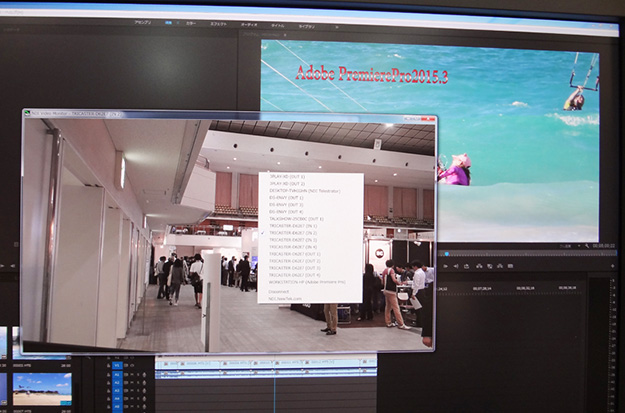Click checked TRICASTER (IN 2) source entry

pos(292,232)
